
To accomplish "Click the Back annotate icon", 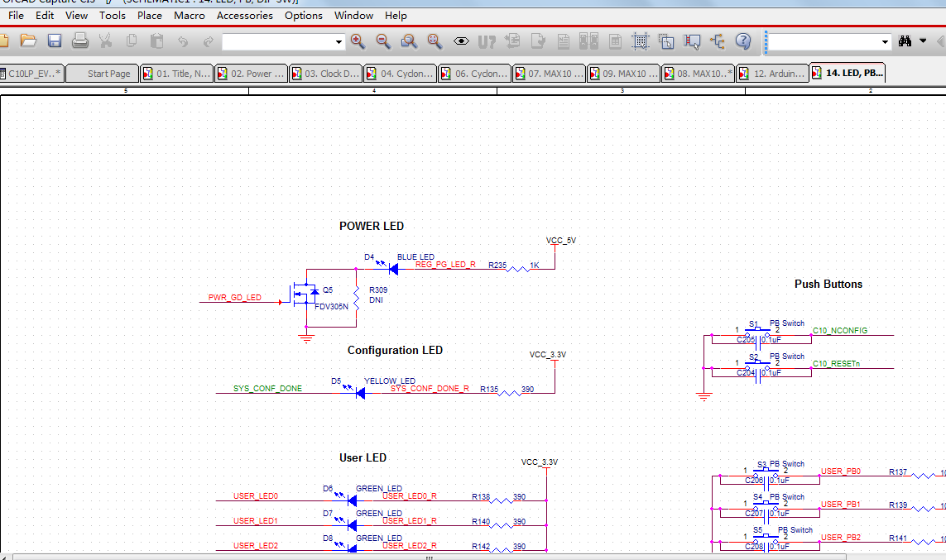I will 513,41.
